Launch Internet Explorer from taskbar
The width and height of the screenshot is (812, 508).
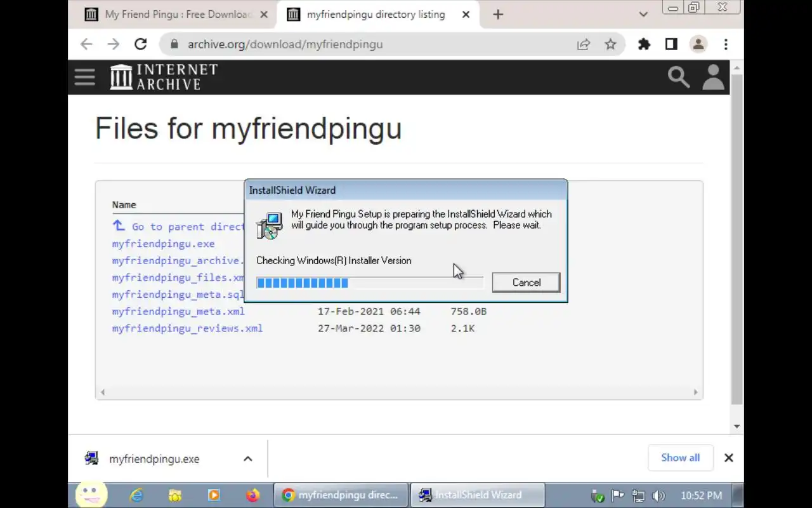(136, 495)
